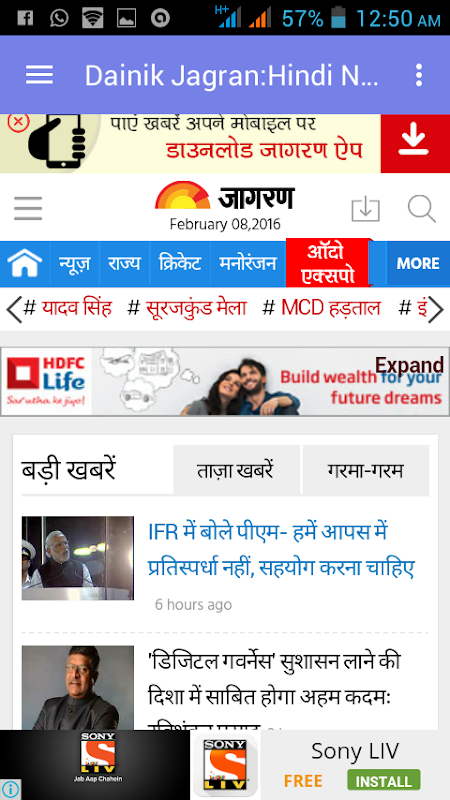
Task: Show next trending topics with right arrow
Action: coord(435,309)
